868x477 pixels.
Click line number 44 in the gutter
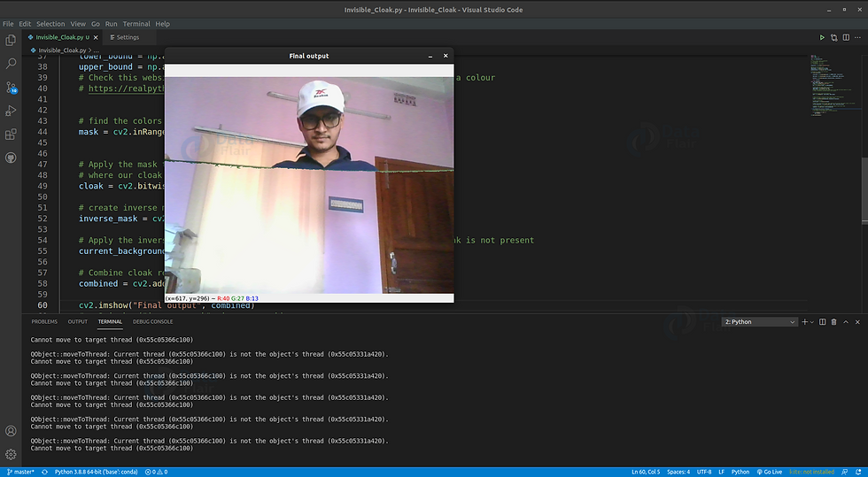tap(43, 132)
